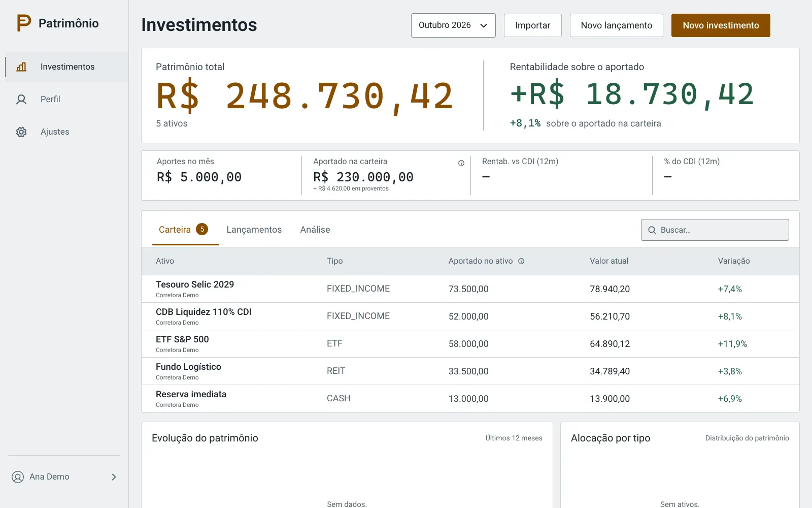This screenshot has width=812, height=508.
Task: Open the Outubro 2026 month dropdown
Action: coord(453,25)
